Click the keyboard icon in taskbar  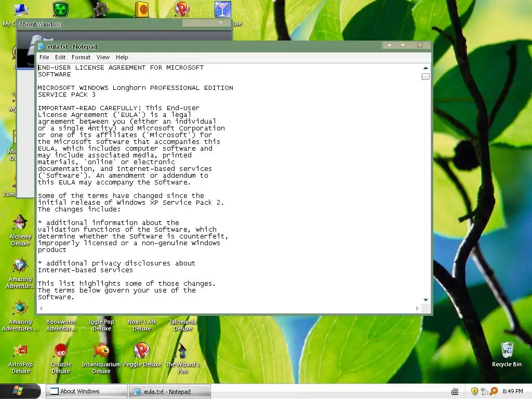tap(455, 392)
